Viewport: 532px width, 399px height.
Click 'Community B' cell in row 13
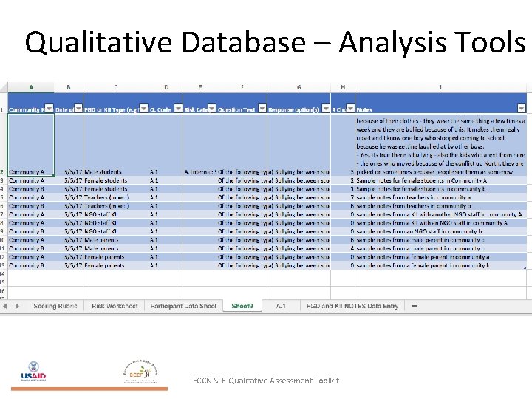pos(31,265)
